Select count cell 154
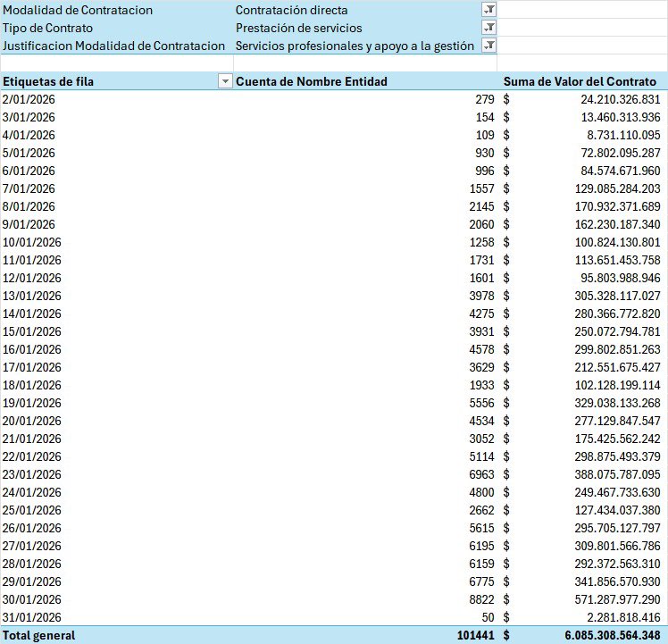The width and height of the screenshot is (668, 644). 485,117
